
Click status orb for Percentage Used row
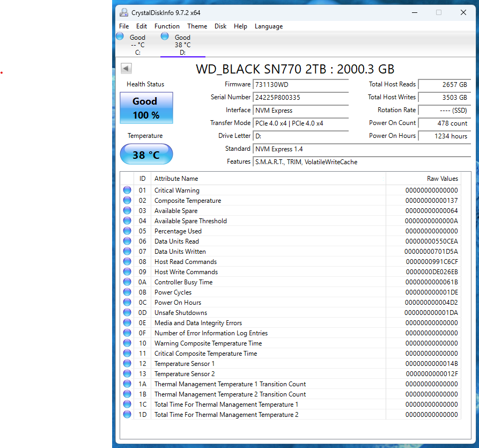(x=127, y=231)
